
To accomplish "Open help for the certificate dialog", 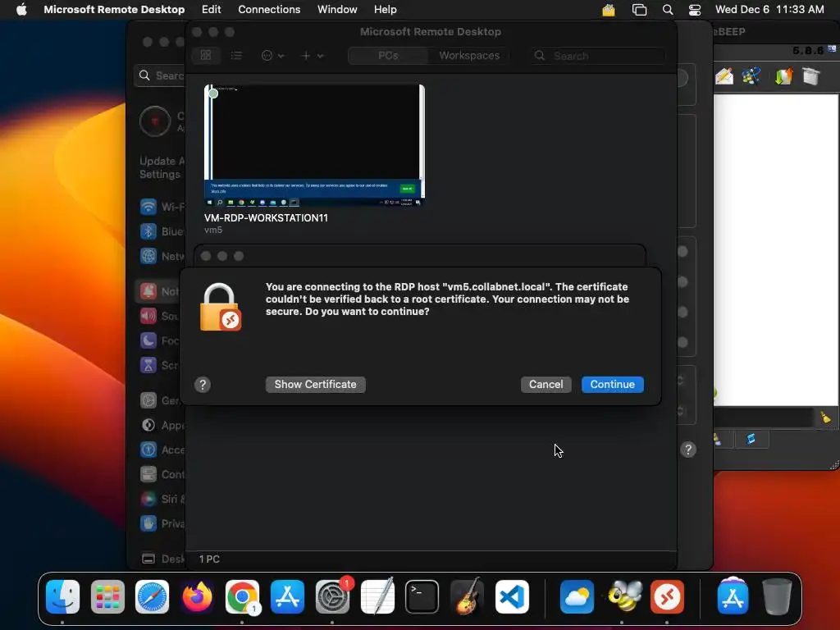I will tap(203, 385).
